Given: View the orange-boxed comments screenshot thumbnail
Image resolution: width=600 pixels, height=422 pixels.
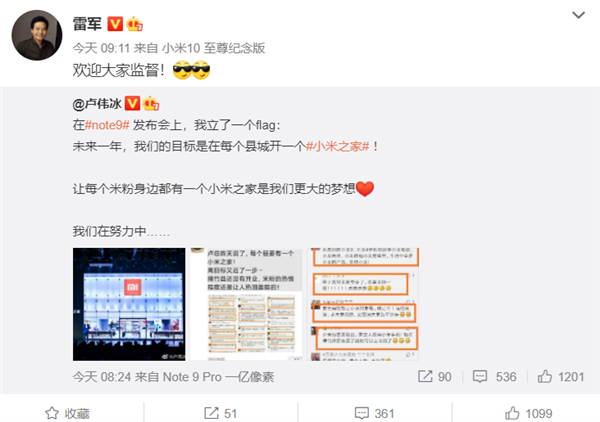Looking at the screenshot, I should point(363,304).
